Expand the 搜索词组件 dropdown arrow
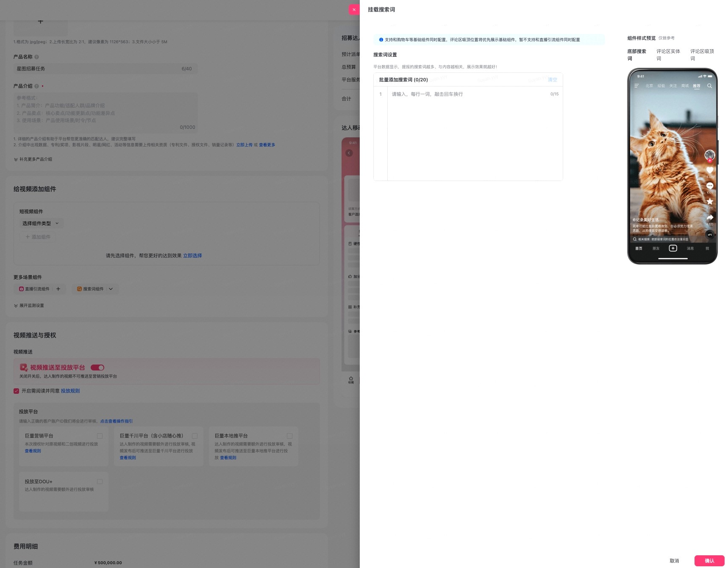Viewport: 728px width, 568px height. (x=111, y=289)
